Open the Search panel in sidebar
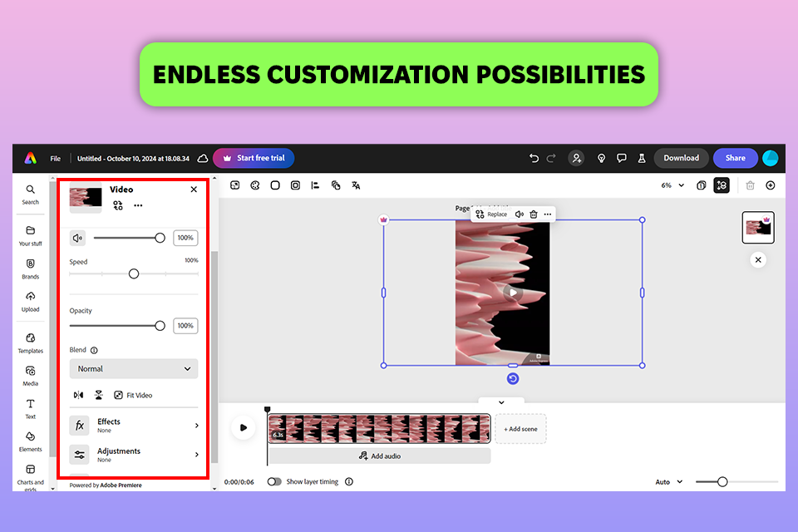This screenshot has width=798, height=532. 31,195
